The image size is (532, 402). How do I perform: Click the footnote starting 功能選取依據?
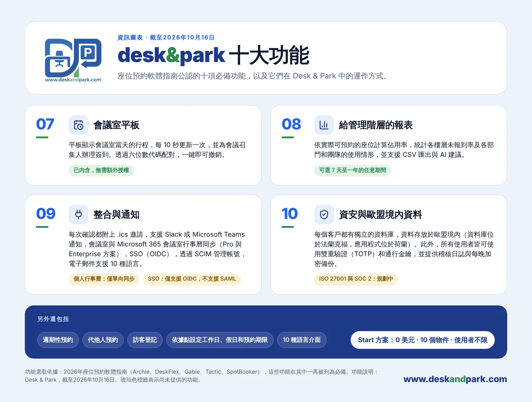tap(202, 376)
